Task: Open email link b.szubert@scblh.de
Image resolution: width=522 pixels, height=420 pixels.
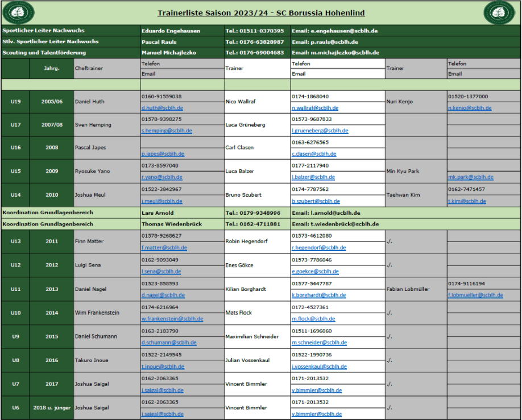Action: (x=316, y=201)
